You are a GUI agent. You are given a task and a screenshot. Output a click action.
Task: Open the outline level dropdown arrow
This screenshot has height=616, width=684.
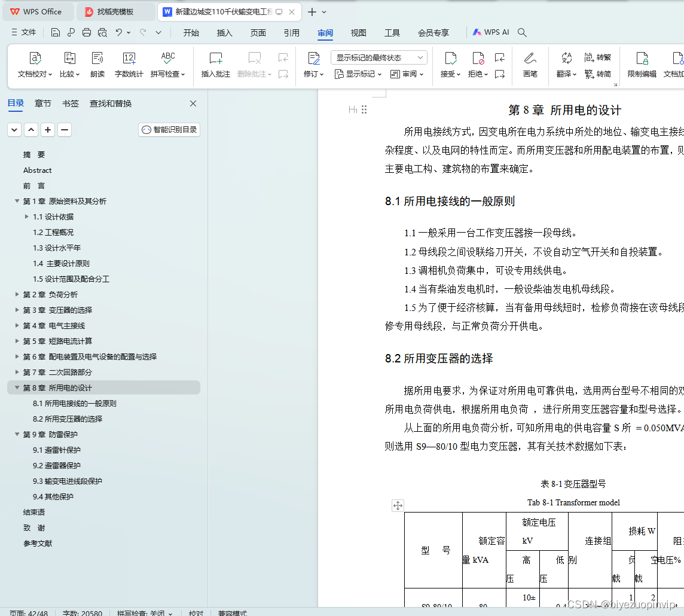point(14,130)
